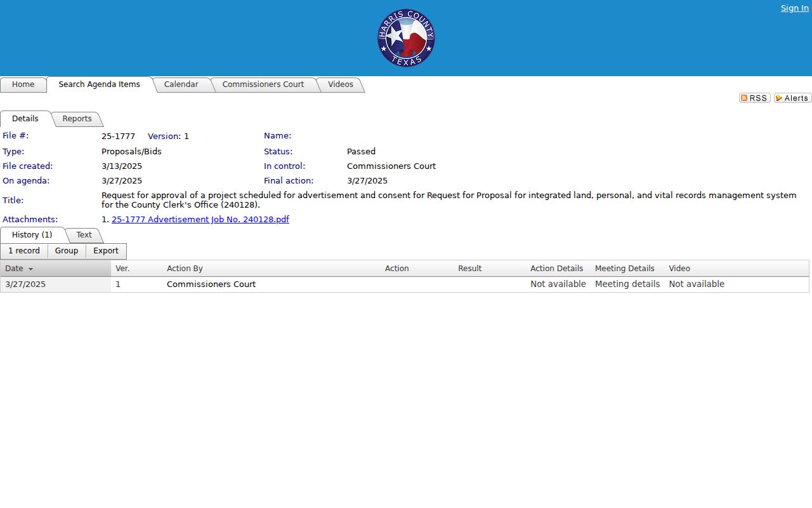
Task: Select the Search Agenda Items tab
Action: click(x=99, y=84)
